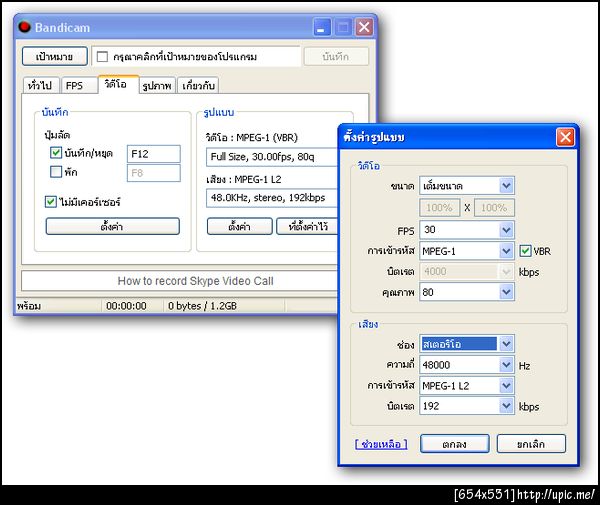
Task: Close the Bandicam main window
Action: tap(364, 27)
